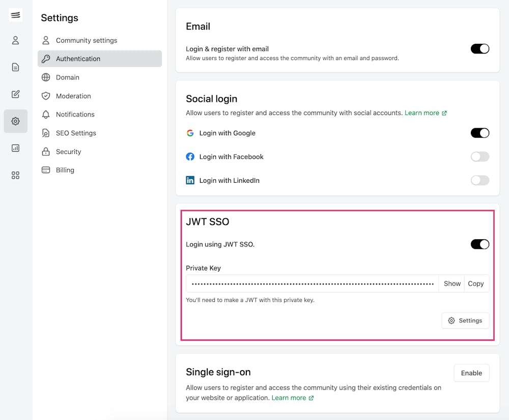Go to the Domain settings page

pyautogui.click(x=67, y=77)
